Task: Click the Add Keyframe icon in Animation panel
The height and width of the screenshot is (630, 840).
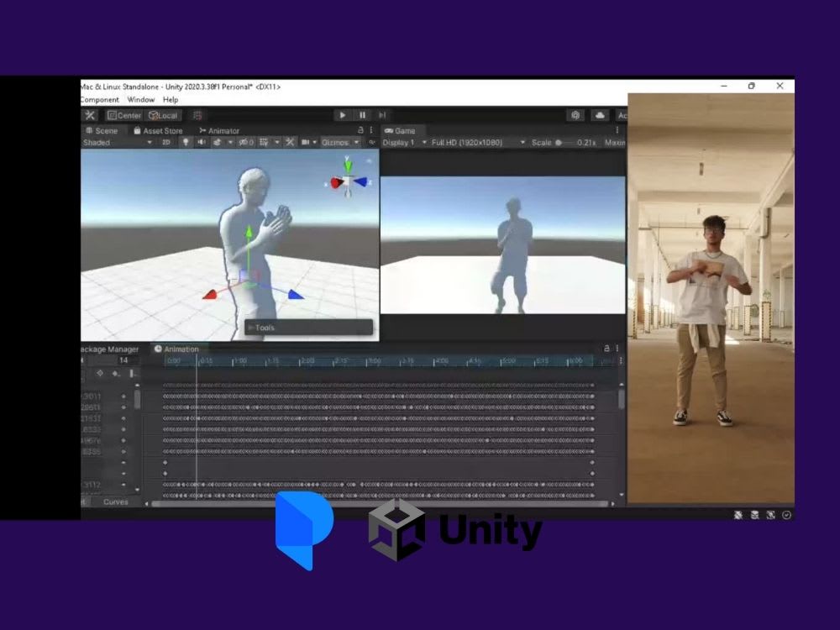Action: pyautogui.click(x=116, y=374)
